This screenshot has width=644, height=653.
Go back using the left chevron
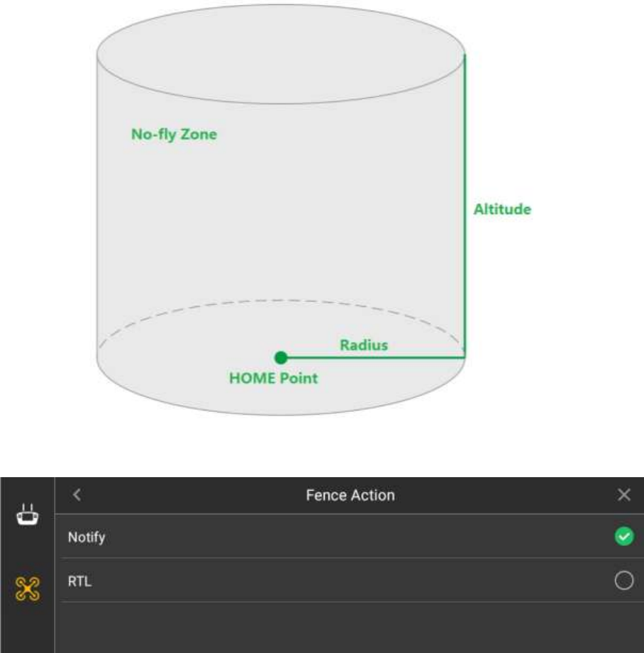click(x=77, y=495)
